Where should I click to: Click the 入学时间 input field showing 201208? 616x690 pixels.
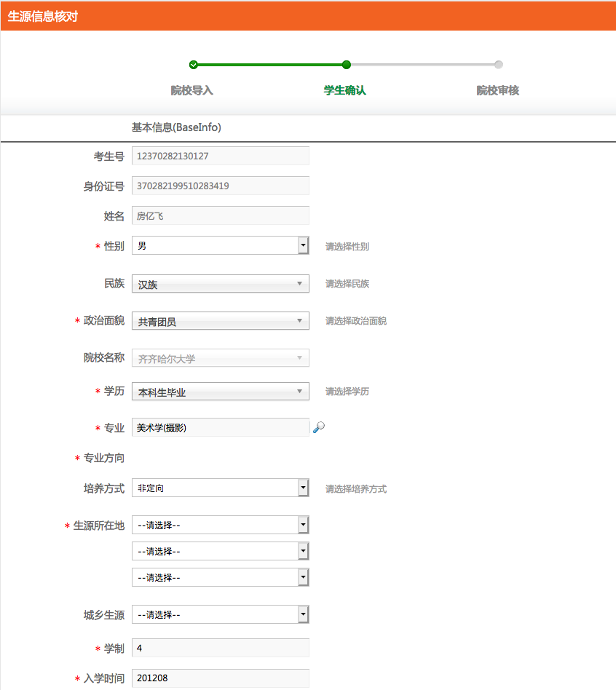[x=220, y=678]
